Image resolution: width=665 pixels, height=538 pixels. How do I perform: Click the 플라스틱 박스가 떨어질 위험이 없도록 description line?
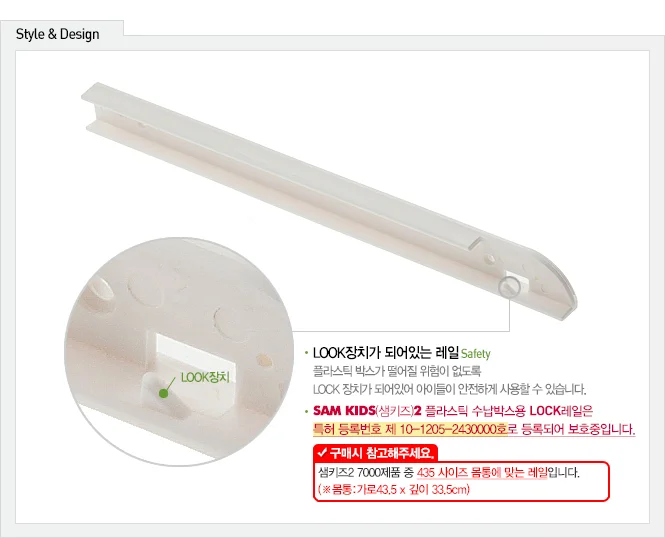coord(397,371)
